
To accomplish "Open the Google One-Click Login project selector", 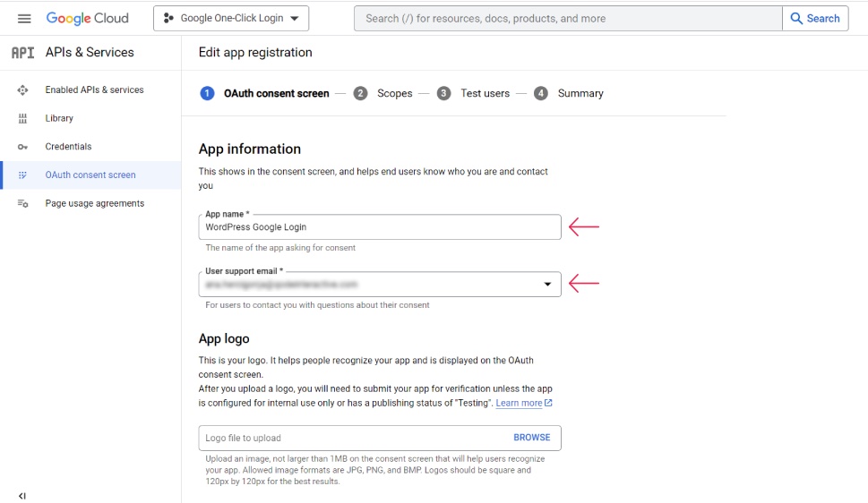I will tap(231, 18).
